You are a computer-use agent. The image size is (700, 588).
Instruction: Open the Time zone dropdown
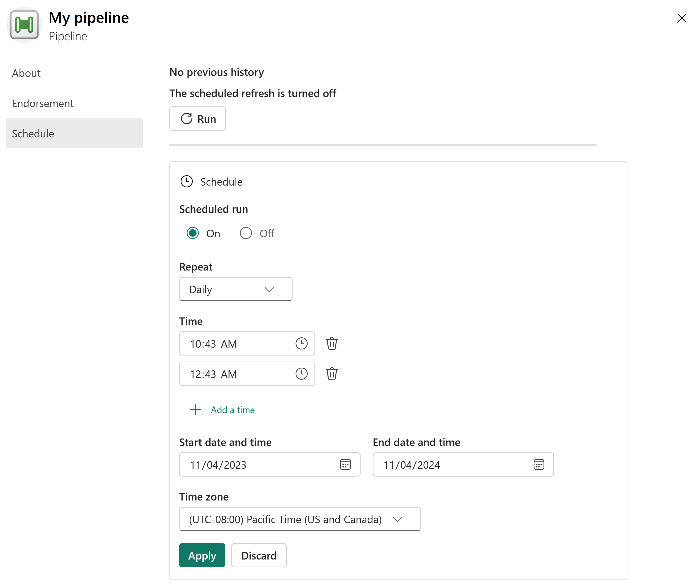pyautogui.click(x=300, y=519)
